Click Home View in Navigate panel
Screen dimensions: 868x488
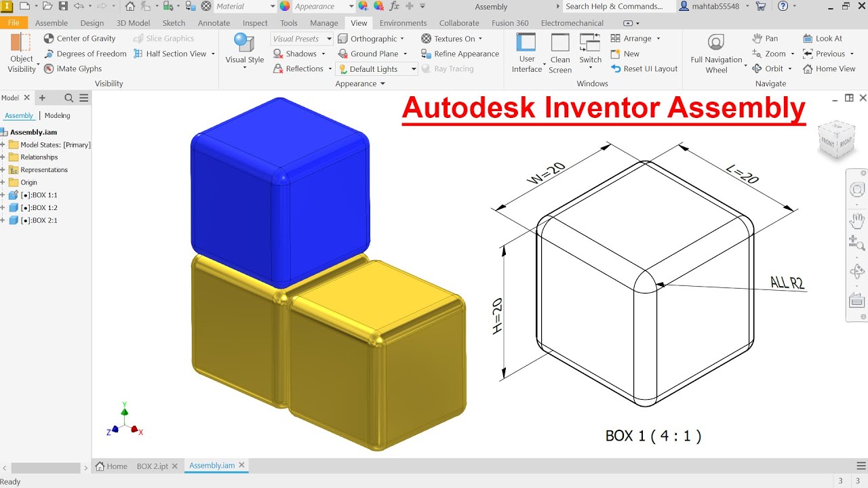click(x=829, y=68)
